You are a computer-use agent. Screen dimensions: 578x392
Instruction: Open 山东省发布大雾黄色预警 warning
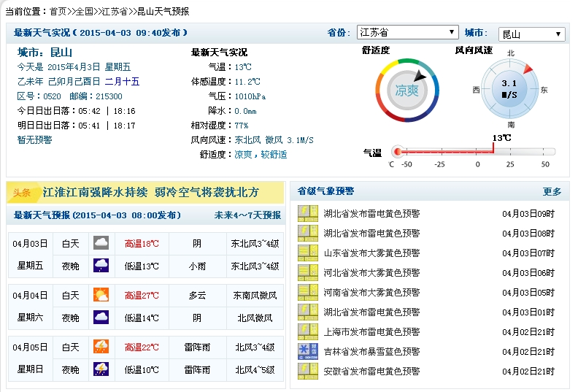[x=371, y=253]
